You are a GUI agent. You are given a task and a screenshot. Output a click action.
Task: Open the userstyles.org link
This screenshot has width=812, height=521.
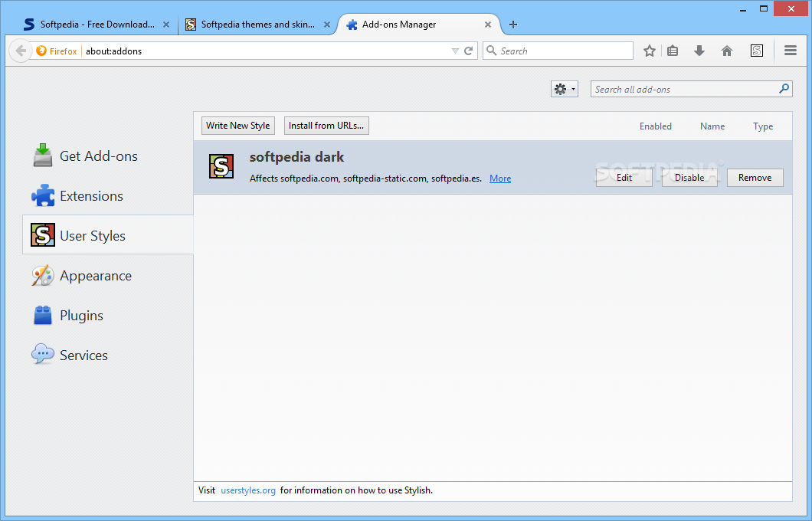(248, 490)
